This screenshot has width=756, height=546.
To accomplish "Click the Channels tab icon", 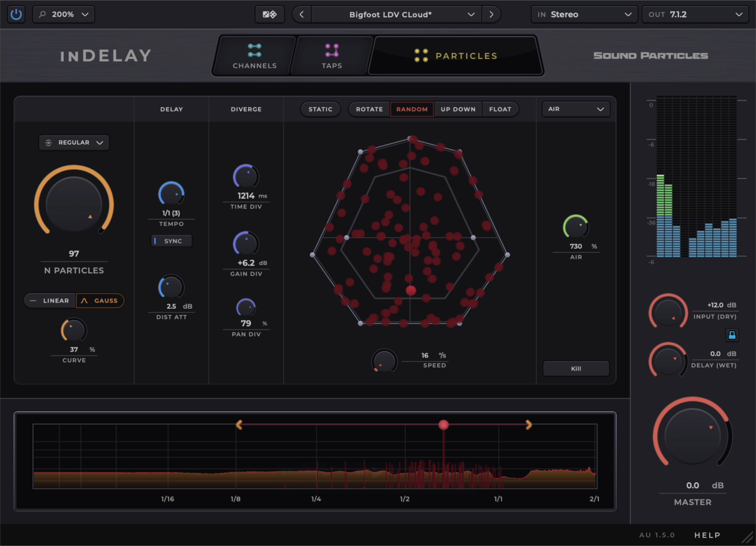I will coord(255,50).
